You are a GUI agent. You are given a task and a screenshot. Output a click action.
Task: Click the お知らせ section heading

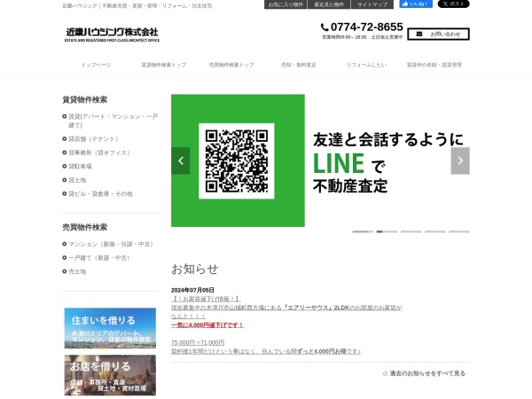[x=195, y=269]
